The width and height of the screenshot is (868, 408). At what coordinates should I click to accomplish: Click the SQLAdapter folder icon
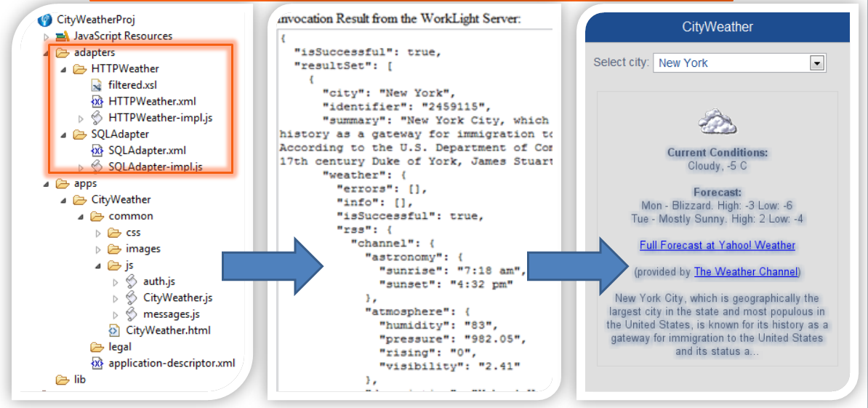(80, 134)
